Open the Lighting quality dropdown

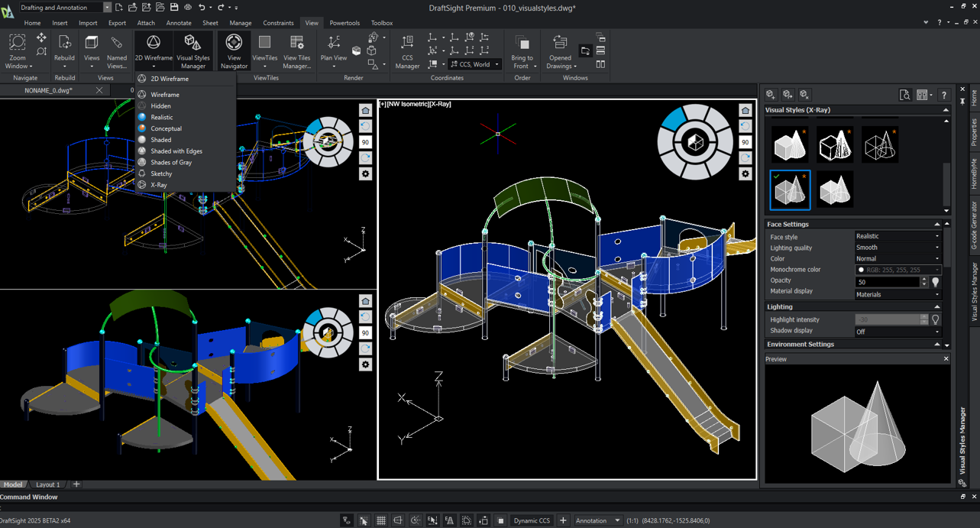tap(898, 248)
